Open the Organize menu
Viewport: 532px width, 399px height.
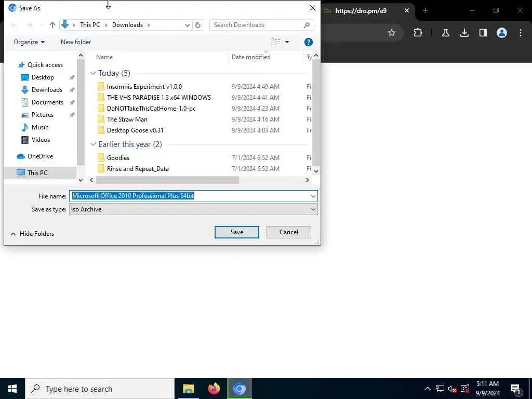click(29, 42)
